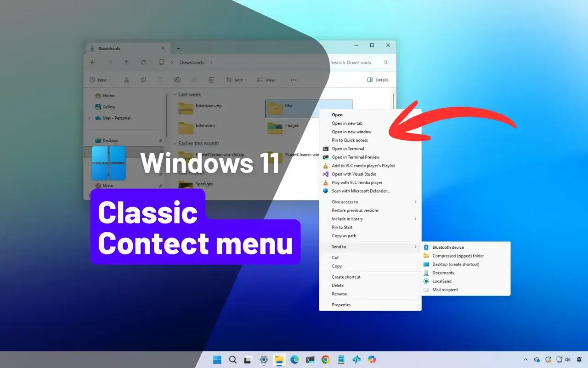Open Microsoft Edge from the taskbar
This screenshot has height=368, width=588.
(294, 360)
